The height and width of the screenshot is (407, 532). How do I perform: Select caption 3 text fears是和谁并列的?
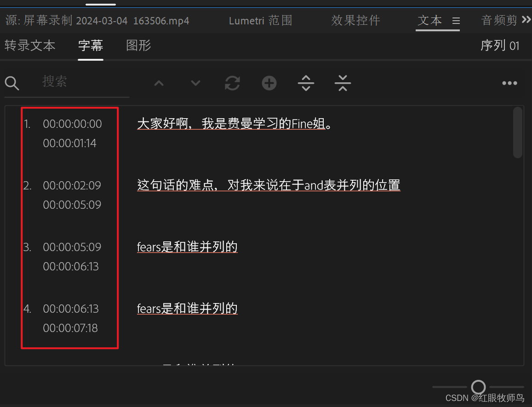187,247
